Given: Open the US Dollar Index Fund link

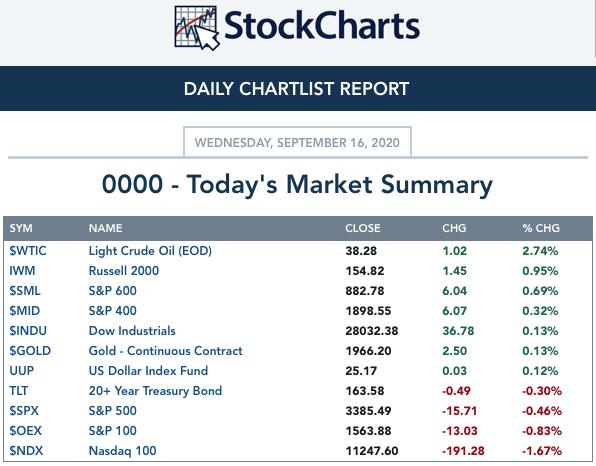Looking at the screenshot, I should tap(148, 371).
